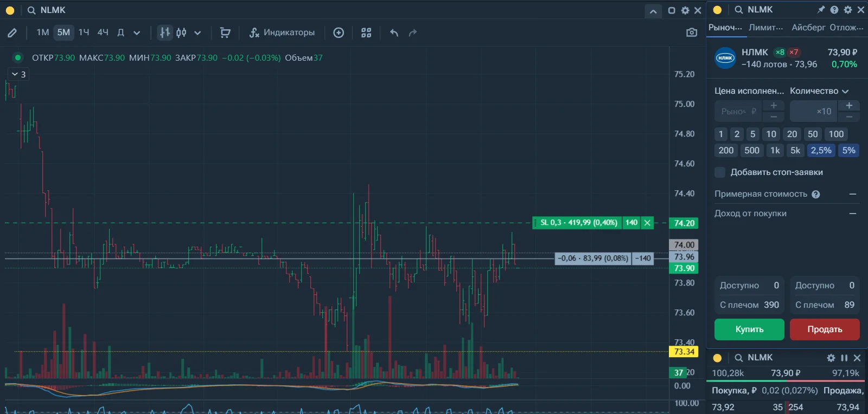Click the circled plus add icon
Image resolution: width=868 pixels, height=414 pixels.
point(339,33)
